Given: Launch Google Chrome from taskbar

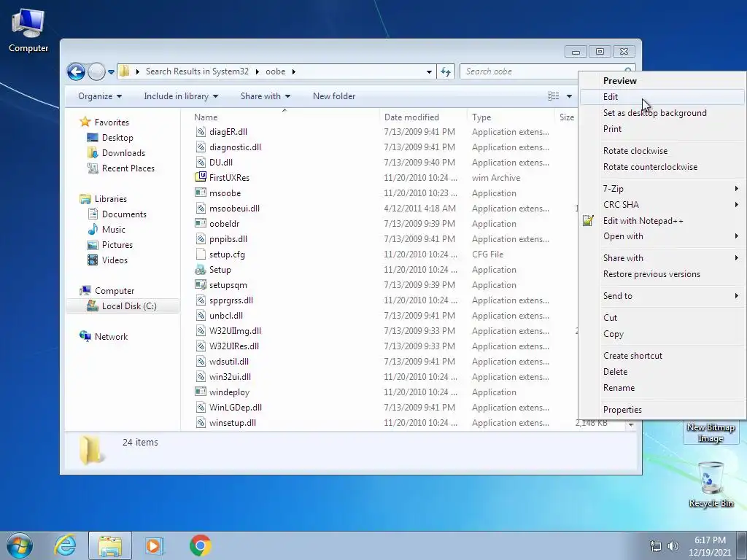Looking at the screenshot, I should coord(201,545).
